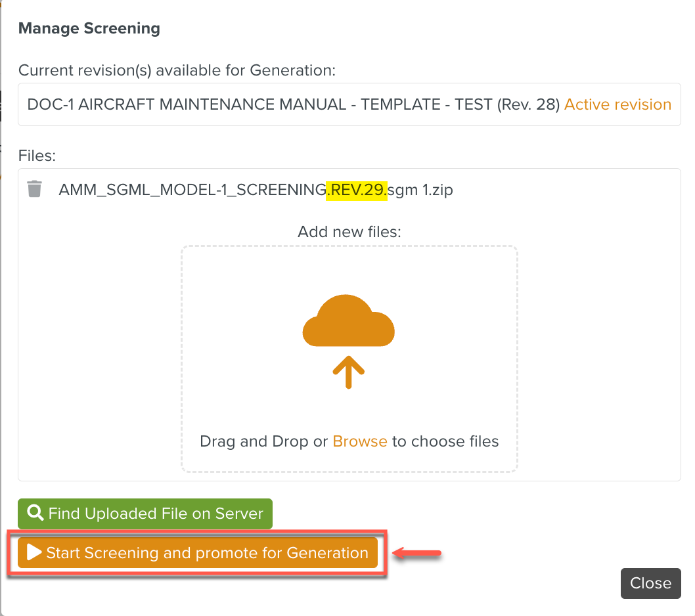Click the orange cloud upload icon
Viewport: 695px width, 616px height.
click(x=348, y=322)
